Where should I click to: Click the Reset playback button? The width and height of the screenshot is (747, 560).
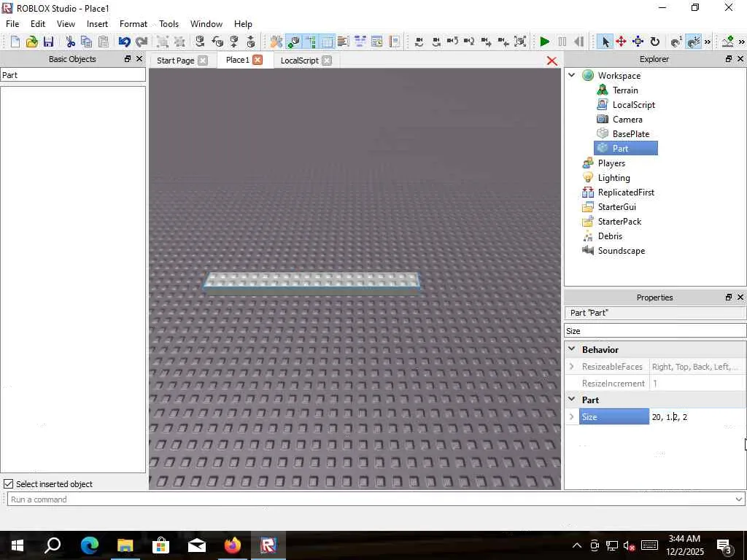coord(579,42)
